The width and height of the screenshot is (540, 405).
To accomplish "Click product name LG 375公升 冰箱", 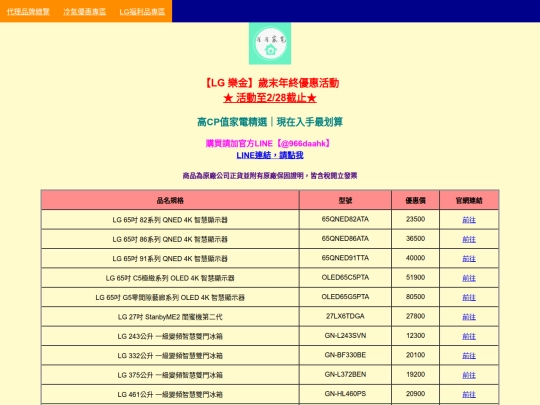I will pos(170,375).
